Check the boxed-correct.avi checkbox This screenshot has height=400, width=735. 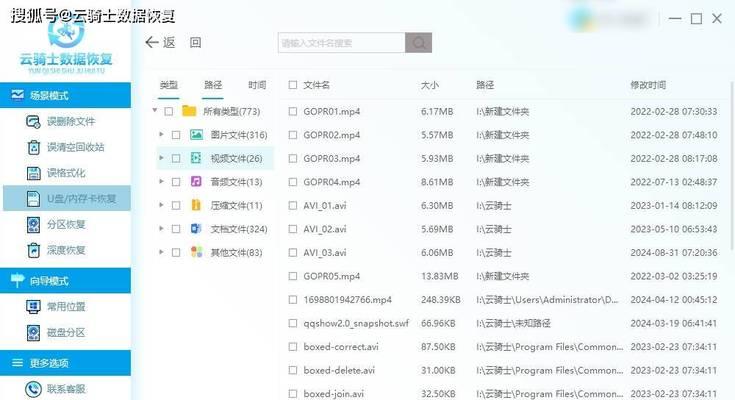292,347
